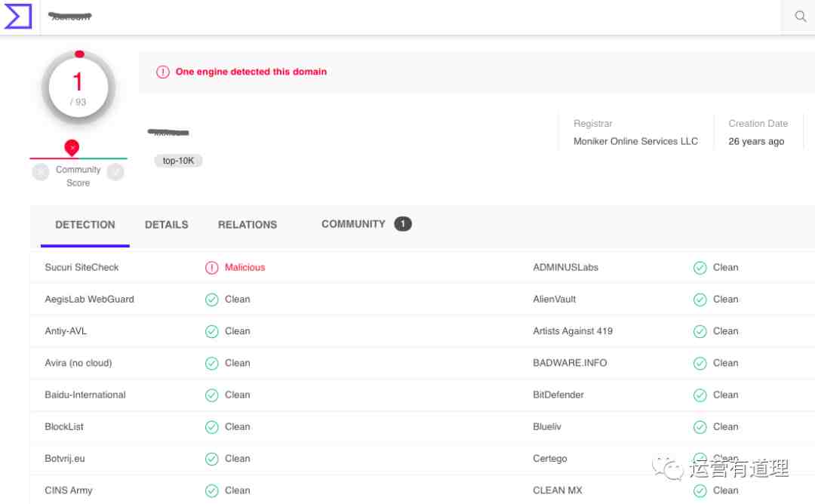Click the 'Artists Against 419' engine name
Screen dimensions: 815x504
[573, 331]
